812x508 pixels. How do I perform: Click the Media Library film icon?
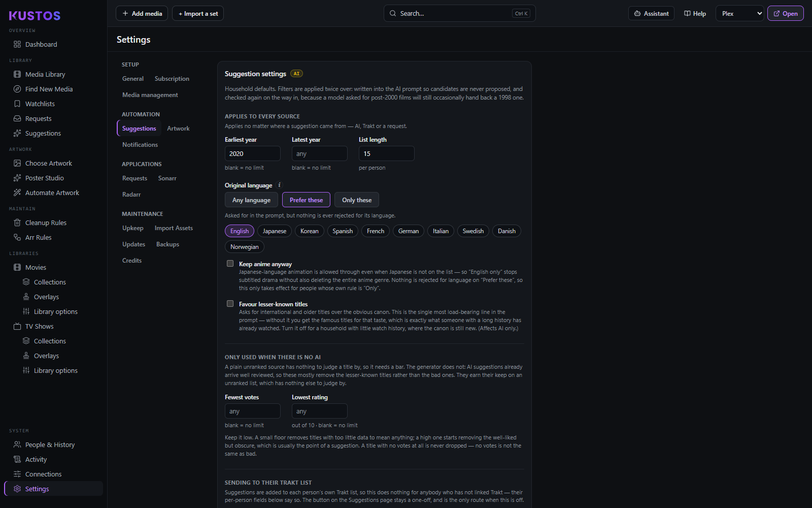click(17, 74)
